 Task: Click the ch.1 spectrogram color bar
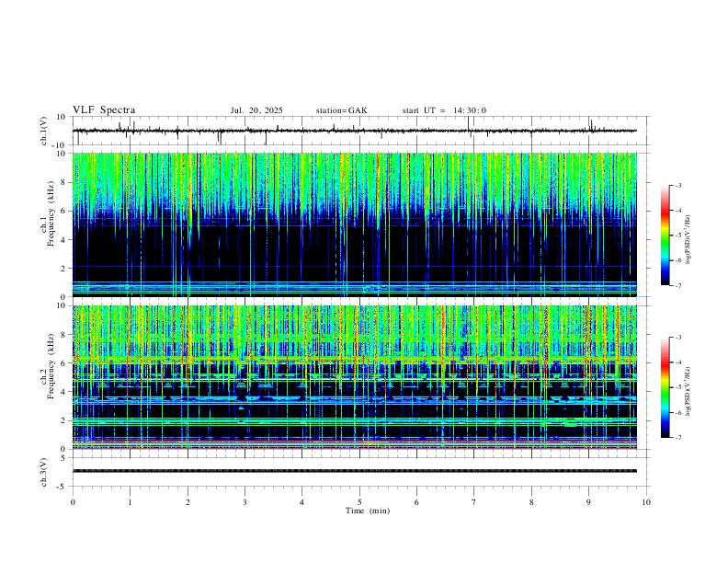click(x=665, y=236)
